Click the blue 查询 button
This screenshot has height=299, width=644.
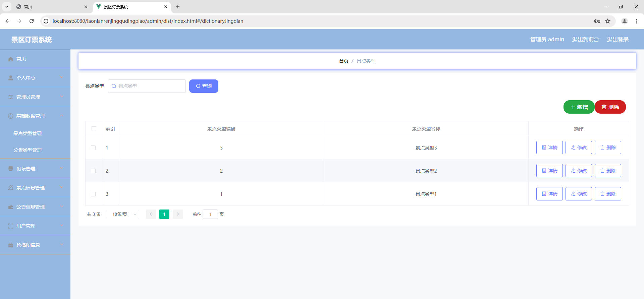pyautogui.click(x=204, y=86)
